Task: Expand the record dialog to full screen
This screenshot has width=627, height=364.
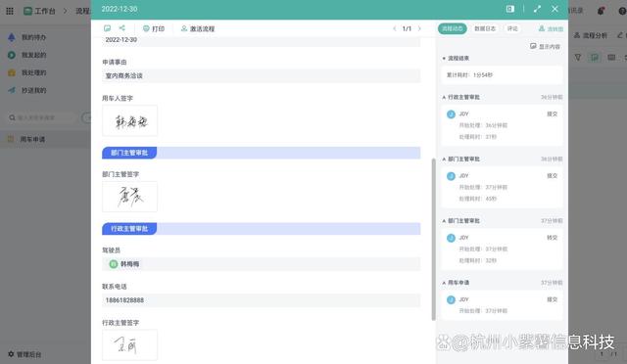Action: 537,9
